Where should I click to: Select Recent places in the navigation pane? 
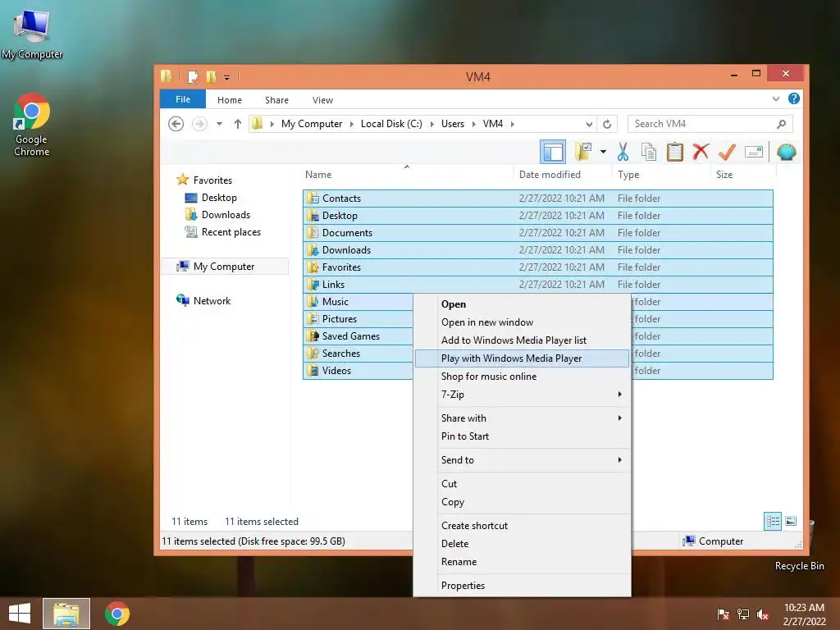pos(231,232)
